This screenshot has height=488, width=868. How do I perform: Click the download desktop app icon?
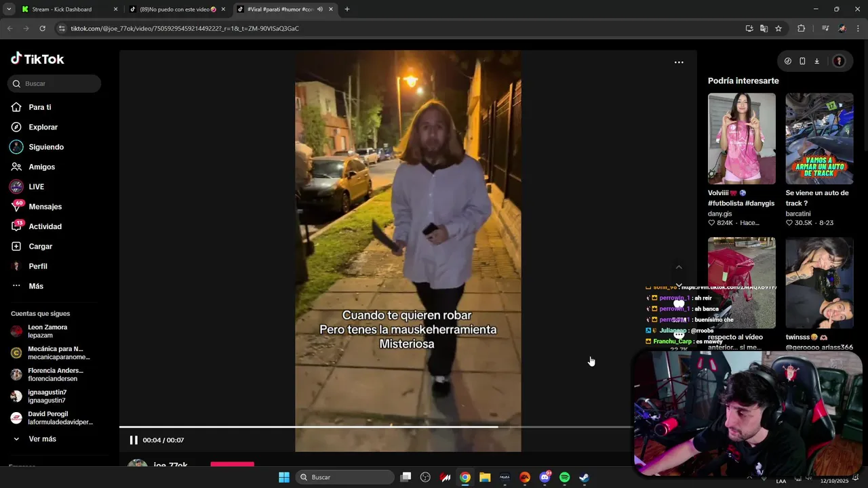click(x=816, y=61)
